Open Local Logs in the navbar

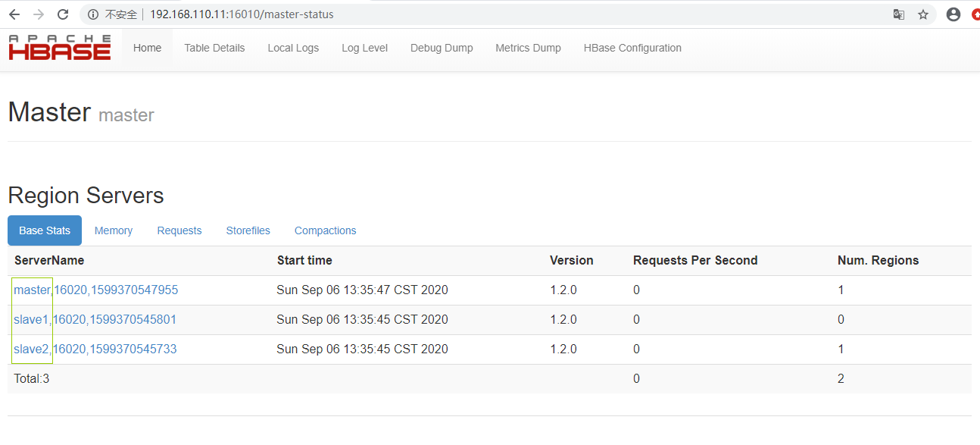coord(293,48)
